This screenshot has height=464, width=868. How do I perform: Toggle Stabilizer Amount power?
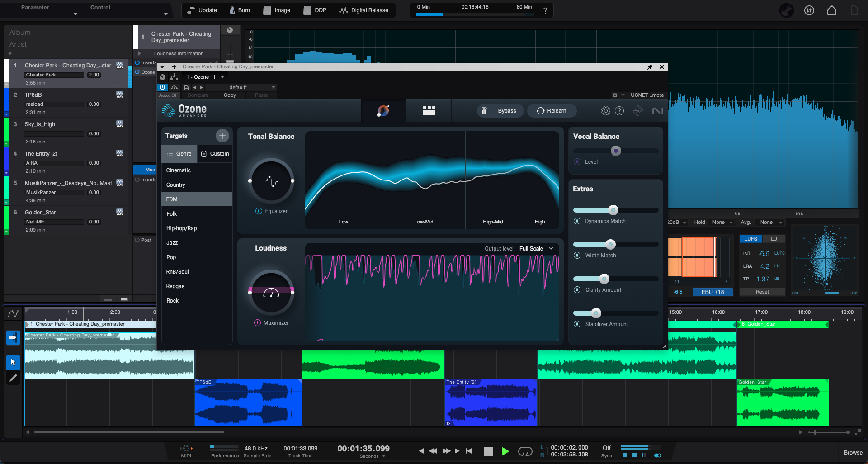pyautogui.click(x=577, y=324)
